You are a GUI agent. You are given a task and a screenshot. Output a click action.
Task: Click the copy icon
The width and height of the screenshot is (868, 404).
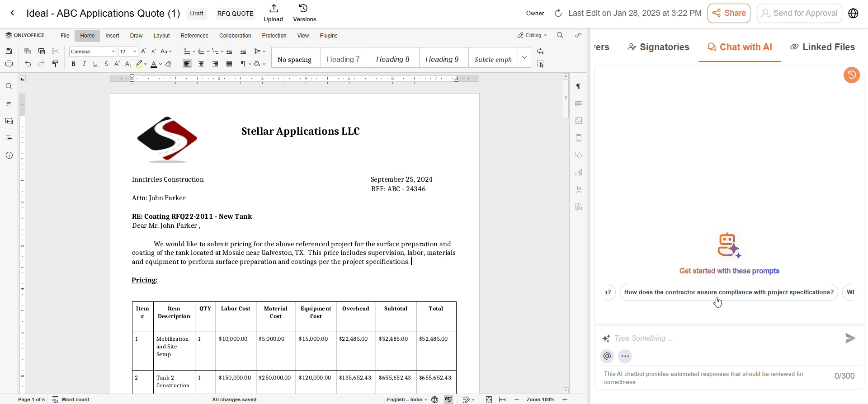click(x=28, y=52)
